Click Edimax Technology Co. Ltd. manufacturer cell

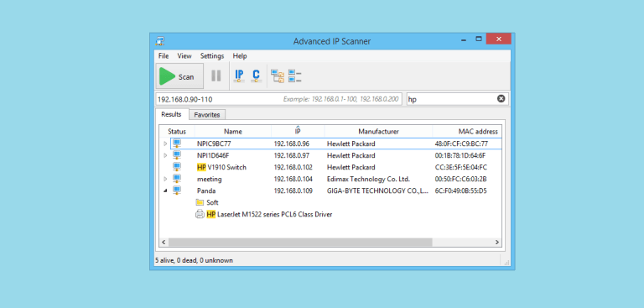pos(368,179)
